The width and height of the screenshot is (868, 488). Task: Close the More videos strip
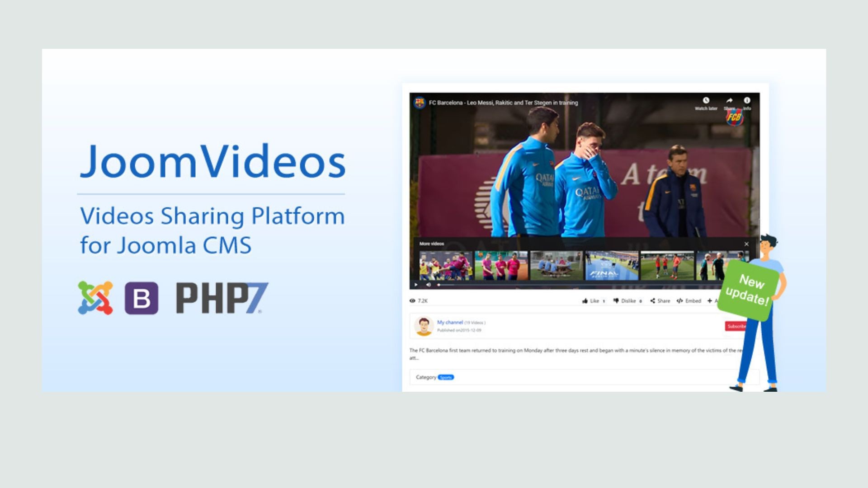pyautogui.click(x=746, y=244)
